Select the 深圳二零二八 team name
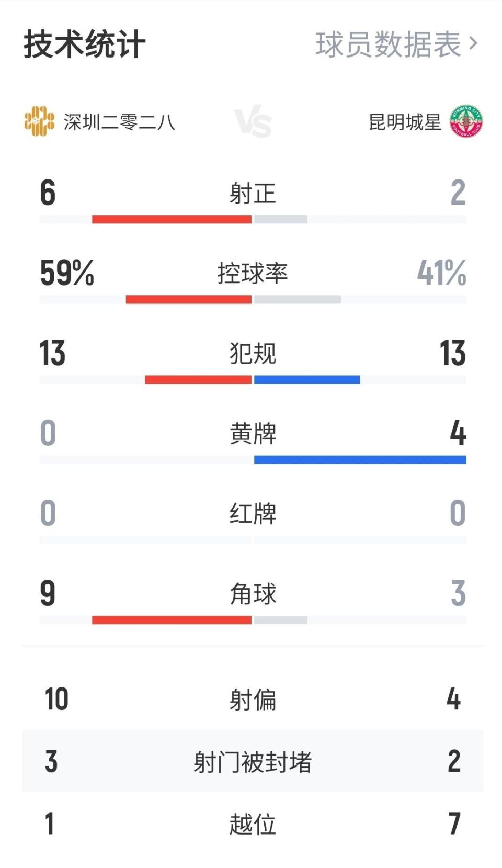The height and width of the screenshot is (868, 502). [x=119, y=122]
